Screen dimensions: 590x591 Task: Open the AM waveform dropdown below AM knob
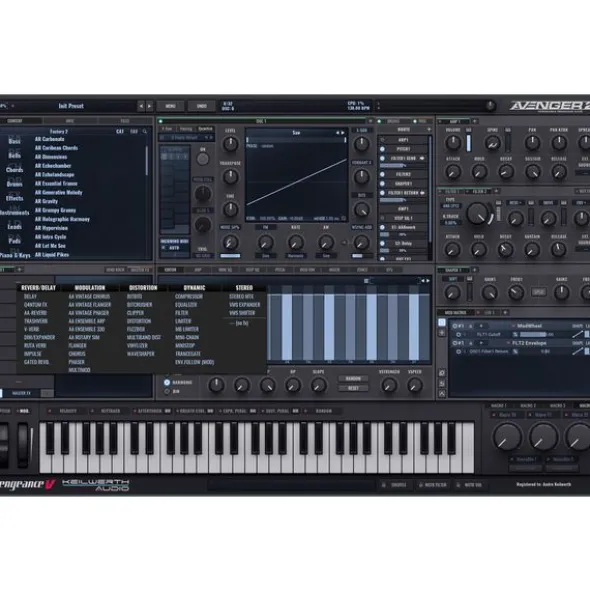point(326,256)
